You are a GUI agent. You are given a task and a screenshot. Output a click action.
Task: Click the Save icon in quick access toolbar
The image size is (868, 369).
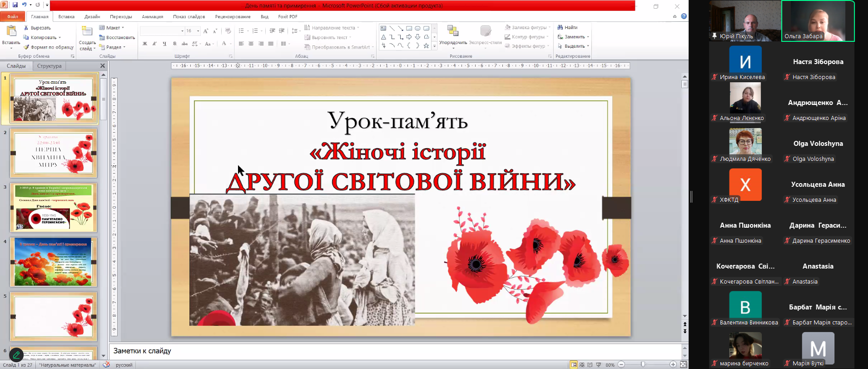15,5
